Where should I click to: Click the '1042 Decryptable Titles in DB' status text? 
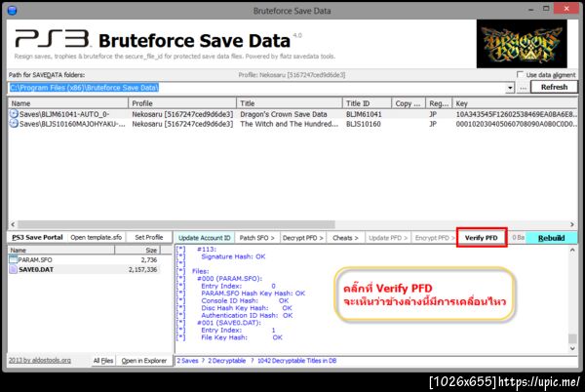pos(297,361)
